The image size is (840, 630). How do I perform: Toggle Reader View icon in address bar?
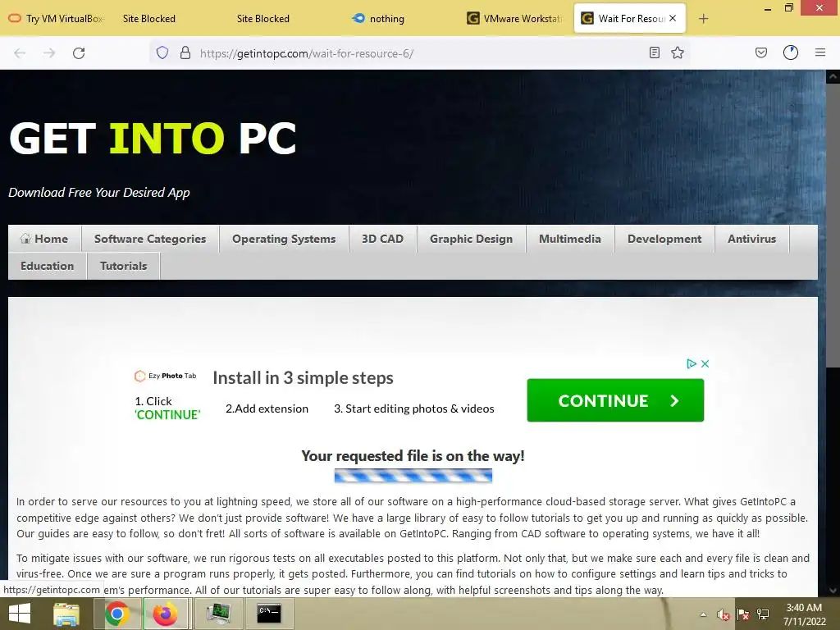coord(654,52)
